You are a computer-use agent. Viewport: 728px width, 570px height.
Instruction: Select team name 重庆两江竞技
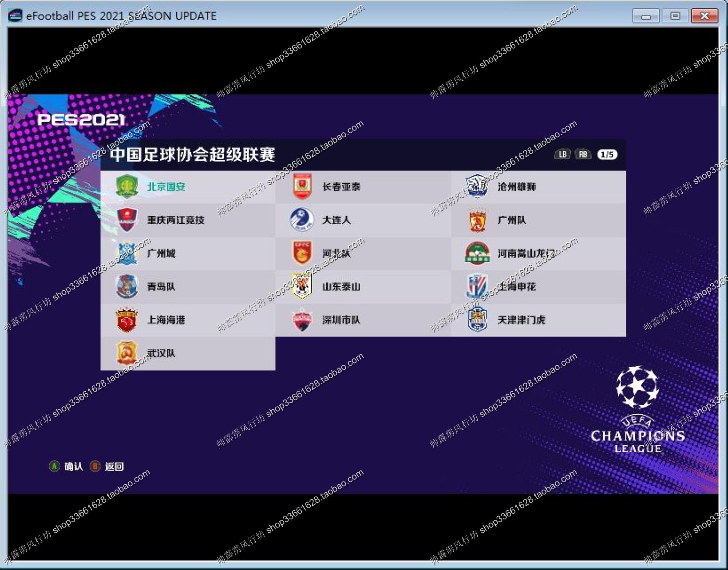click(x=176, y=220)
